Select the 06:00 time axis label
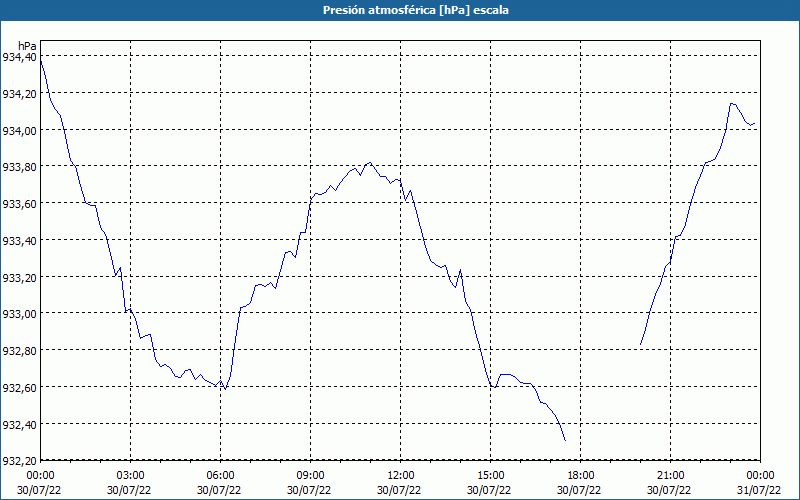 220,476
